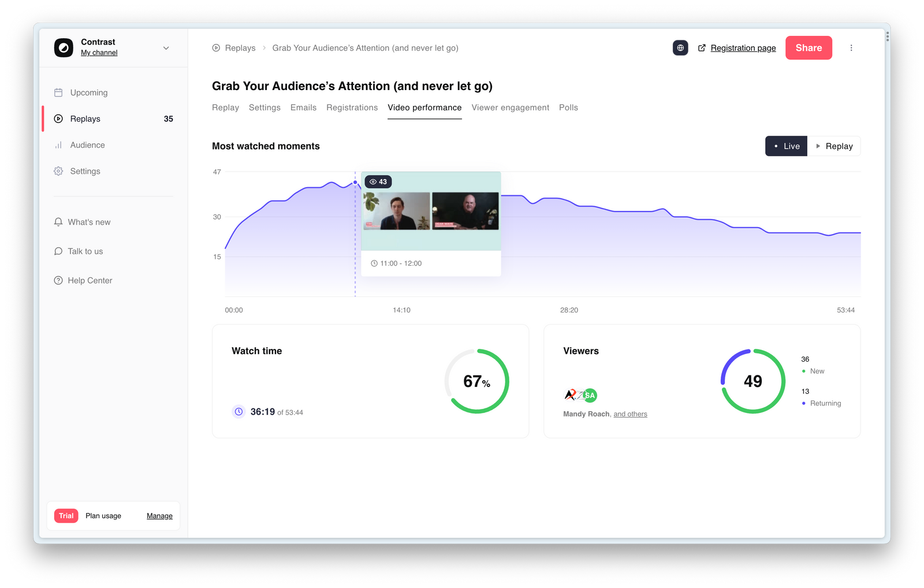Click the chart marker dot at peak

[x=355, y=183]
